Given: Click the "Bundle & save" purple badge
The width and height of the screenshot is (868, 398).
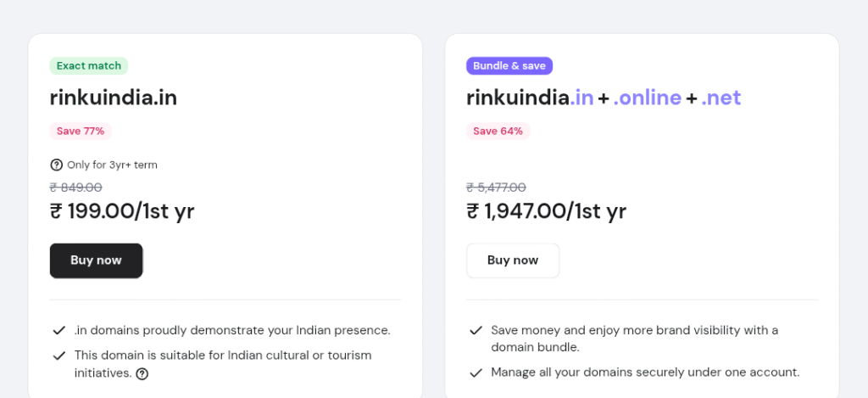Looking at the screenshot, I should pyautogui.click(x=509, y=65).
